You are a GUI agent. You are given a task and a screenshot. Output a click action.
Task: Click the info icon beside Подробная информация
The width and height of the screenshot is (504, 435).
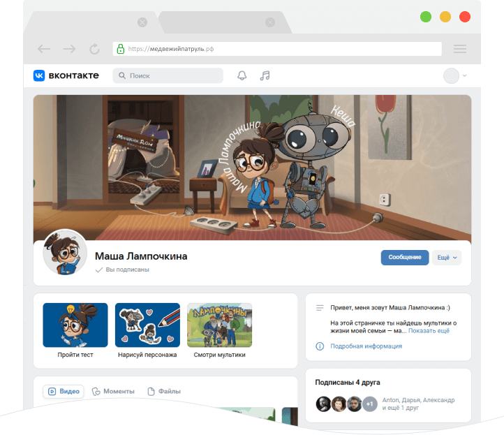coord(320,346)
